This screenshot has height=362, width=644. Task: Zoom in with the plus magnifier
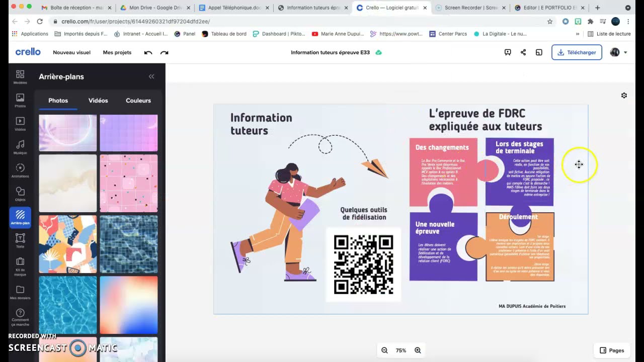point(418,350)
